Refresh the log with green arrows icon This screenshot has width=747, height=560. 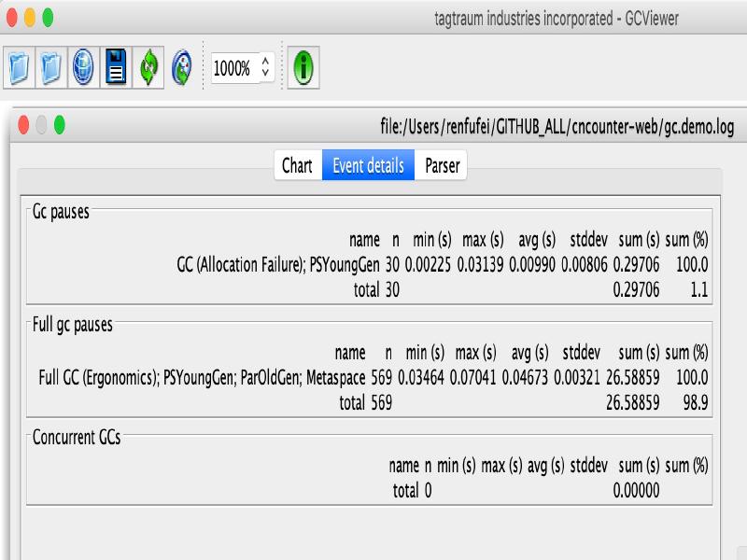click(148, 68)
